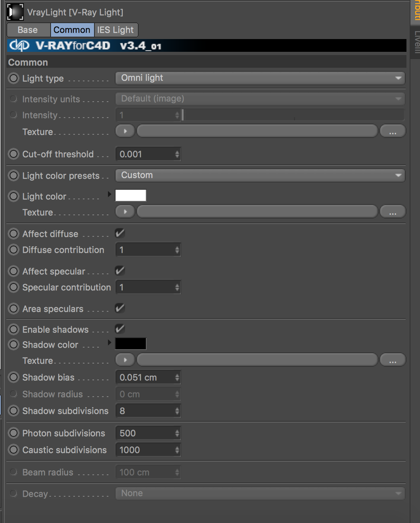Open the Light color texture arrow menu
The image size is (420, 523).
pyautogui.click(x=125, y=212)
